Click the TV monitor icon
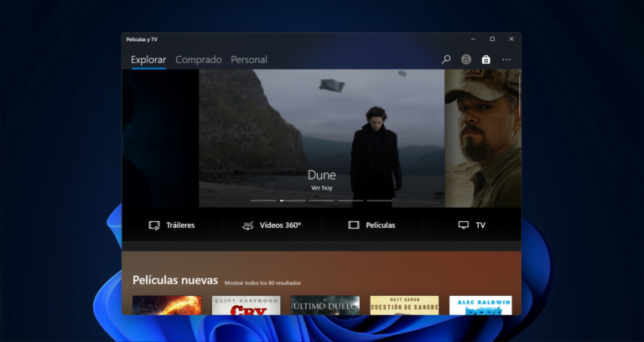This screenshot has height=342, width=644. coord(463,225)
